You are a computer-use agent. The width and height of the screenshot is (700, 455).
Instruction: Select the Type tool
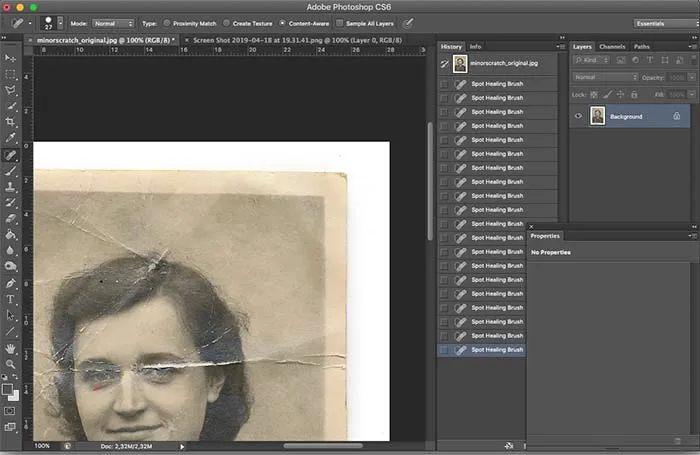coord(10,299)
